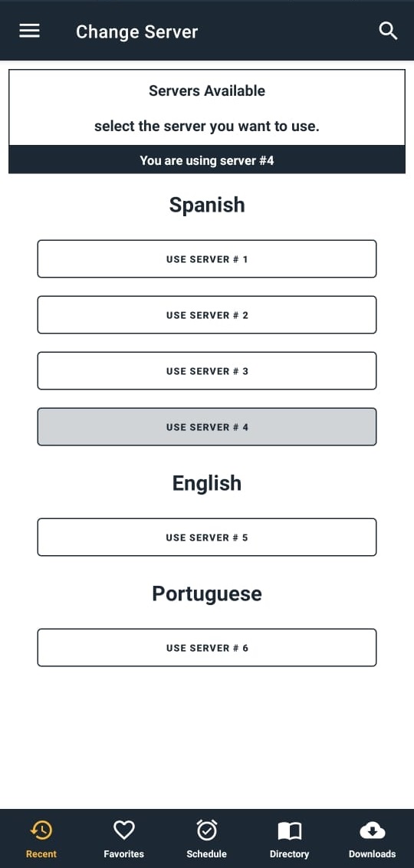This screenshot has height=868, width=414.
Task: Select Use Server # 1
Action: pos(207,258)
